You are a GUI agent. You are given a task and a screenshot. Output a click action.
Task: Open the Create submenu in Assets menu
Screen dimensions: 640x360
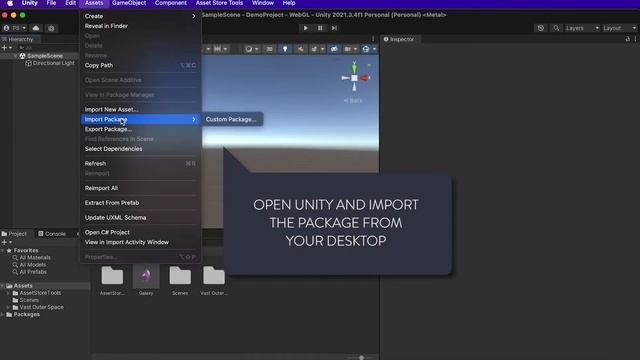pos(140,16)
